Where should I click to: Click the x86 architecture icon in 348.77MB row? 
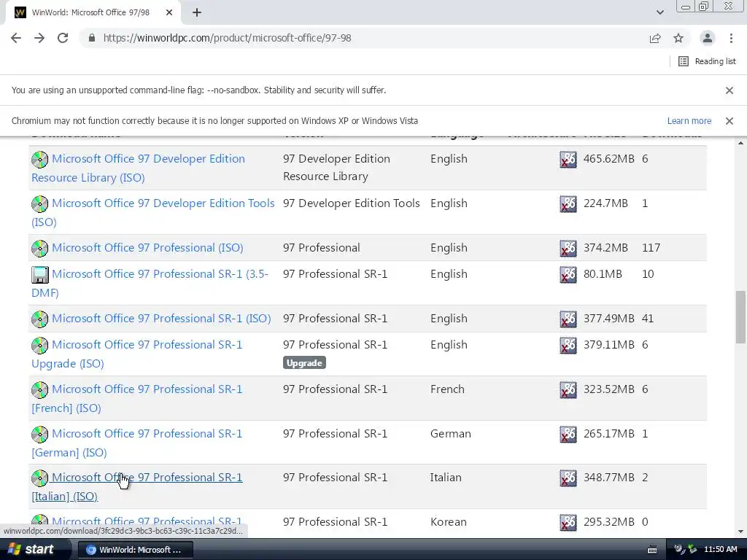pyautogui.click(x=568, y=478)
